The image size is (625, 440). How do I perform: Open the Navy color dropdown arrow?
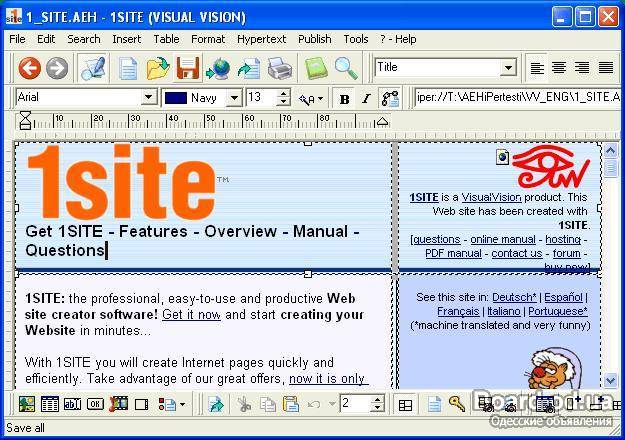(233, 98)
